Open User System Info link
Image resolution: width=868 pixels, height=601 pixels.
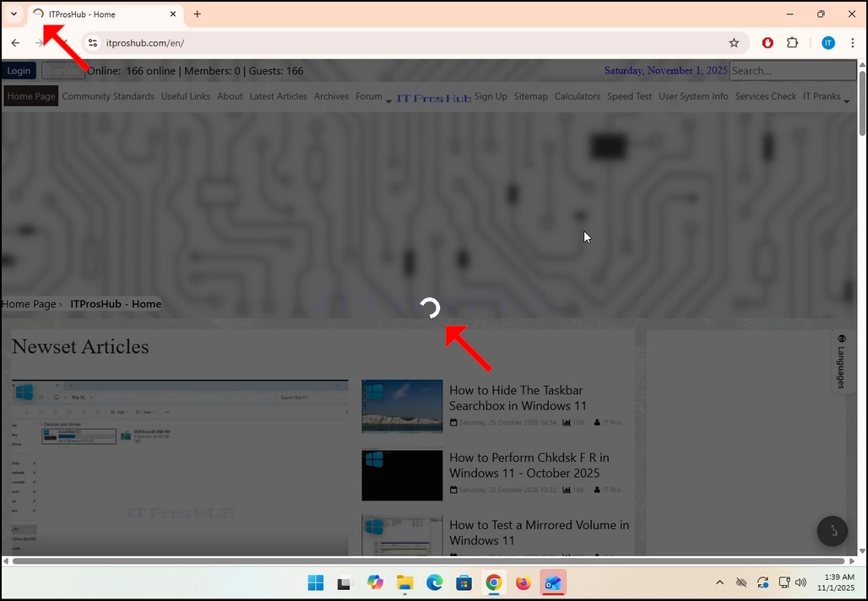[693, 96]
